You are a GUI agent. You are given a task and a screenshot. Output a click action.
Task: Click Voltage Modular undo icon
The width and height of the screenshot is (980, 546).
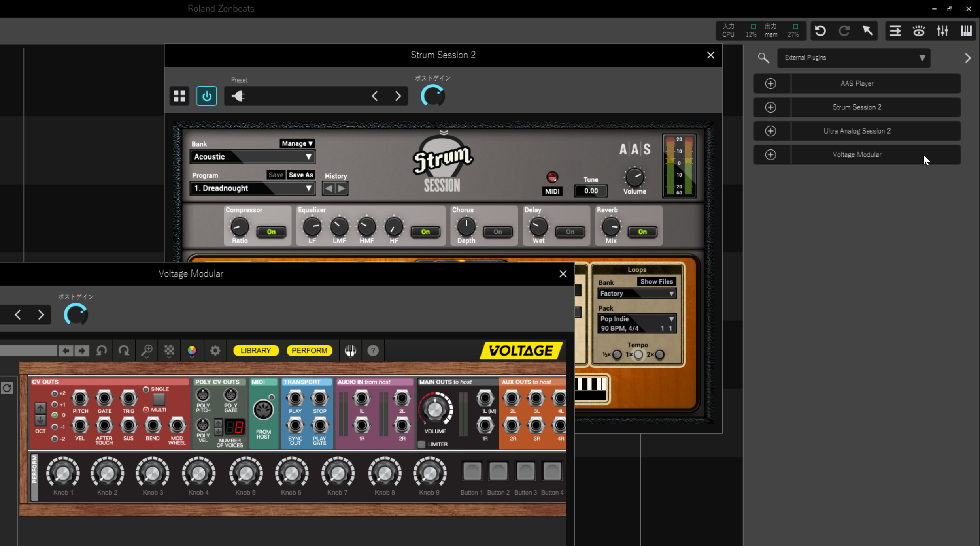[x=102, y=350]
